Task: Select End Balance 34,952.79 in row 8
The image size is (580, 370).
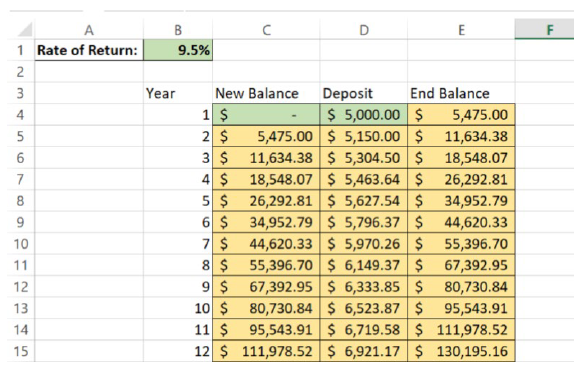Action: [x=461, y=201]
